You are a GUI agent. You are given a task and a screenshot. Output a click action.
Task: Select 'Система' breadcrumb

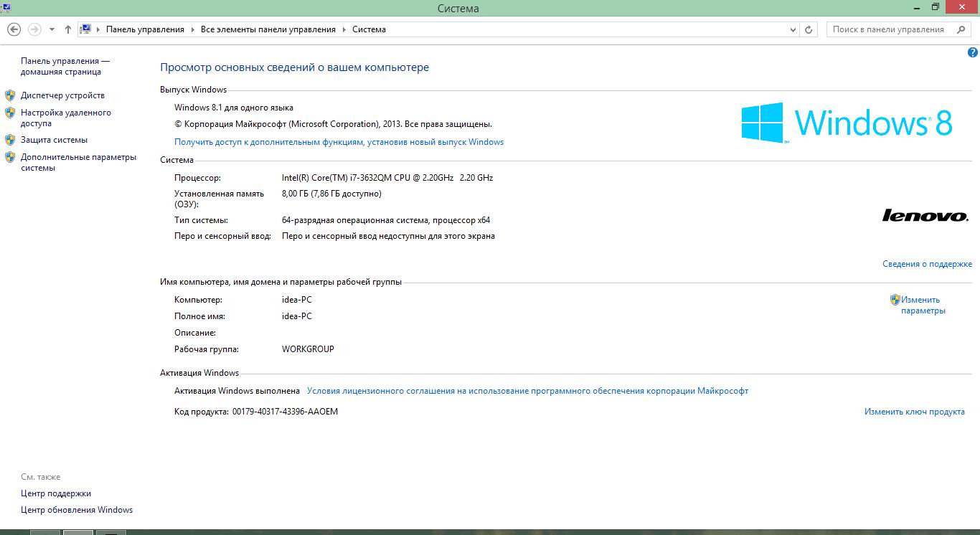pos(369,29)
